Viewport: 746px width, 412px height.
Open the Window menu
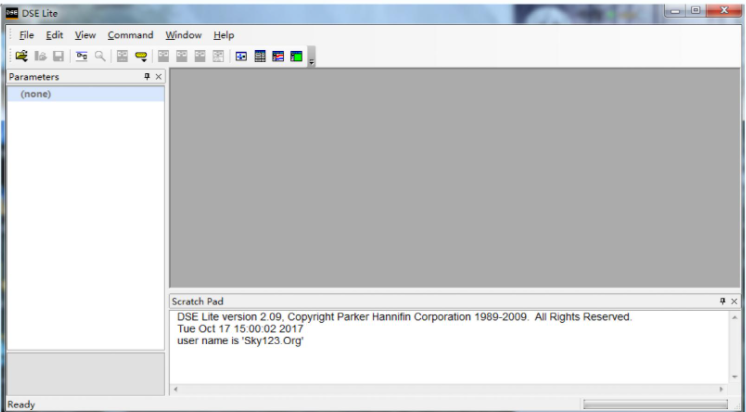(183, 36)
